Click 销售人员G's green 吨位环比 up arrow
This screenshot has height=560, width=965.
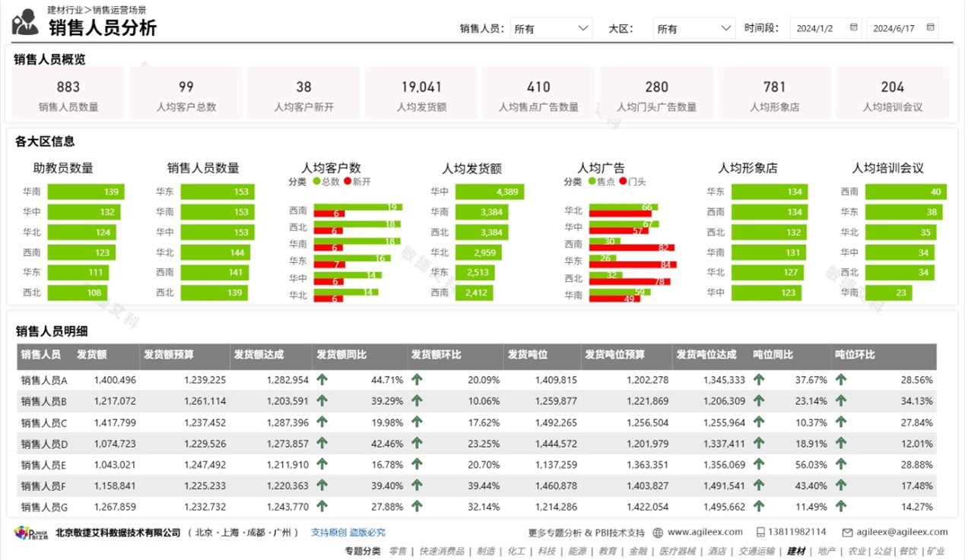(840, 507)
